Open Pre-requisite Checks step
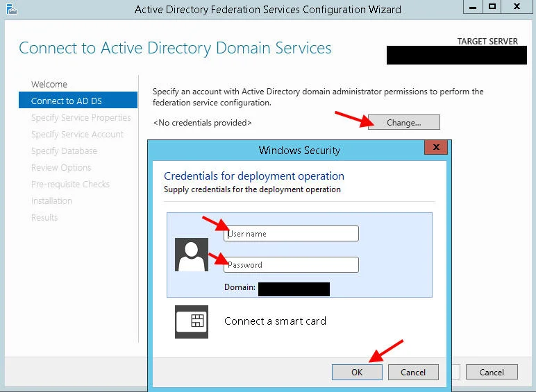536x392 pixels. tap(70, 185)
